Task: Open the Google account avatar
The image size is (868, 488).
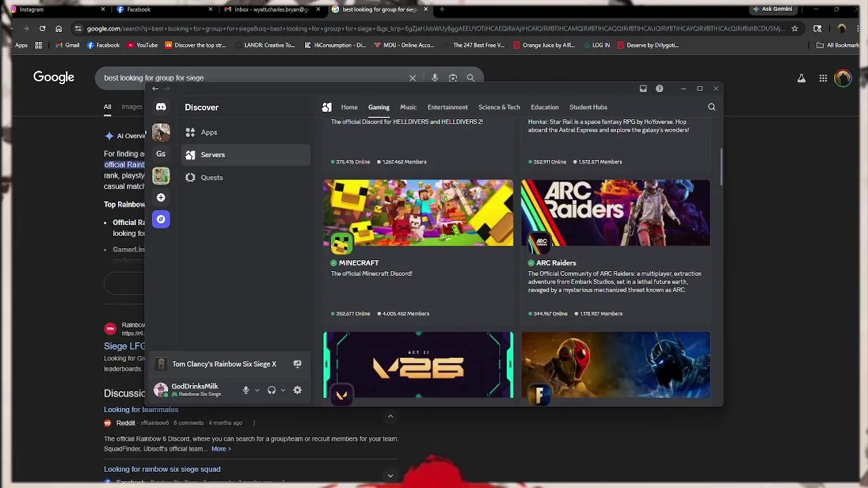Action: pyautogui.click(x=843, y=78)
